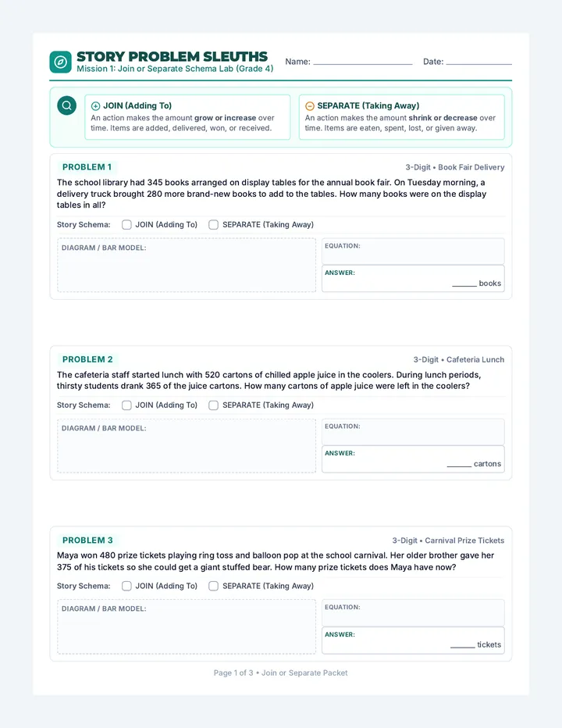Click the Story Problem Sleuths title
This screenshot has width=562, height=728.
[173, 57]
